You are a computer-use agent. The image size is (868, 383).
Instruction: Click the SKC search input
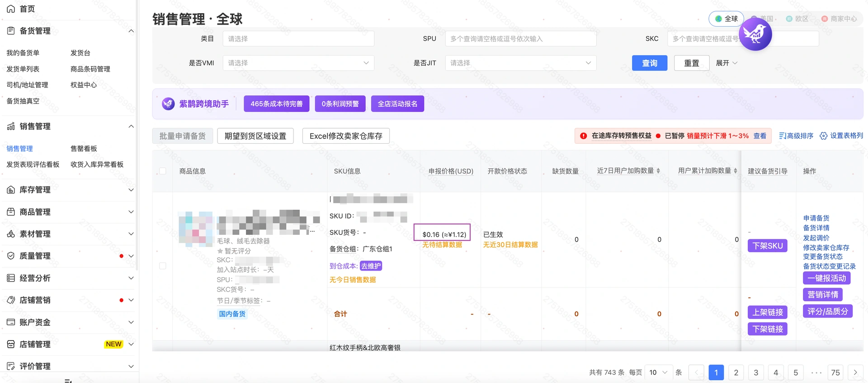pyautogui.click(x=743, y=38)
